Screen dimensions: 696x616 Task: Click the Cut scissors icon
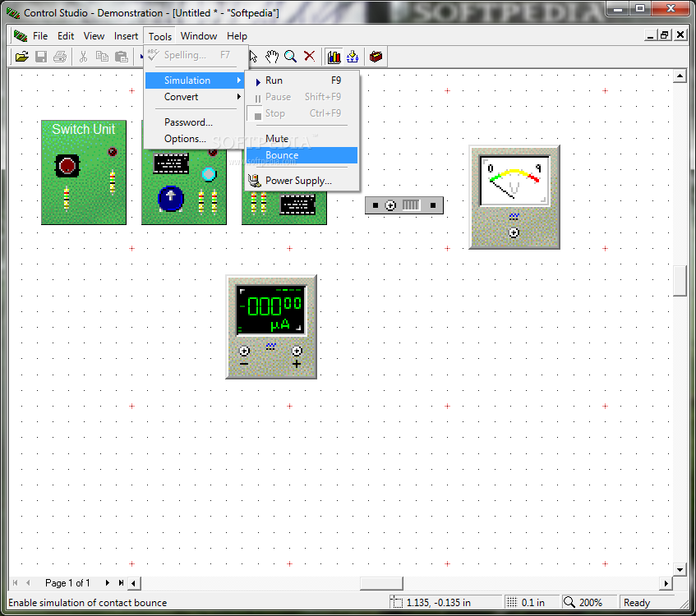pos(83,57)
